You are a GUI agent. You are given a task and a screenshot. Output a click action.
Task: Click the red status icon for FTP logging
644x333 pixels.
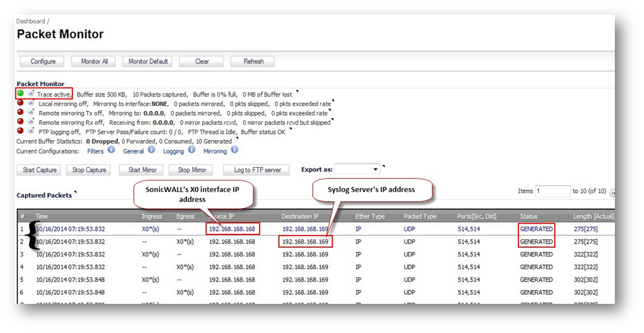[21, 130]
